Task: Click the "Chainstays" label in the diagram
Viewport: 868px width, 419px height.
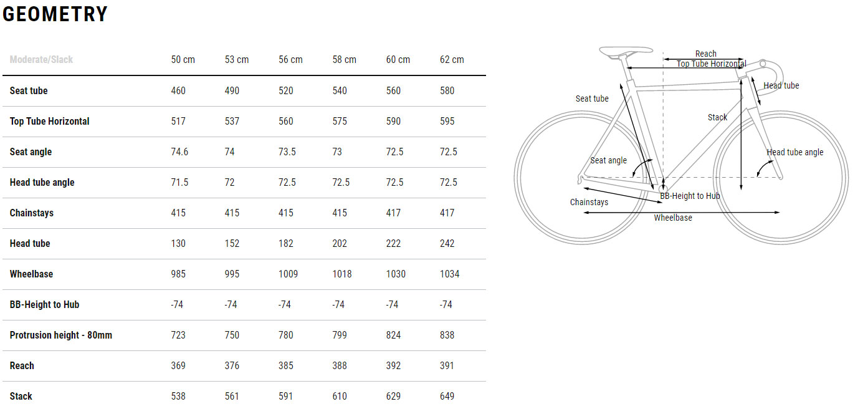Action: click(x=589, y=202)
